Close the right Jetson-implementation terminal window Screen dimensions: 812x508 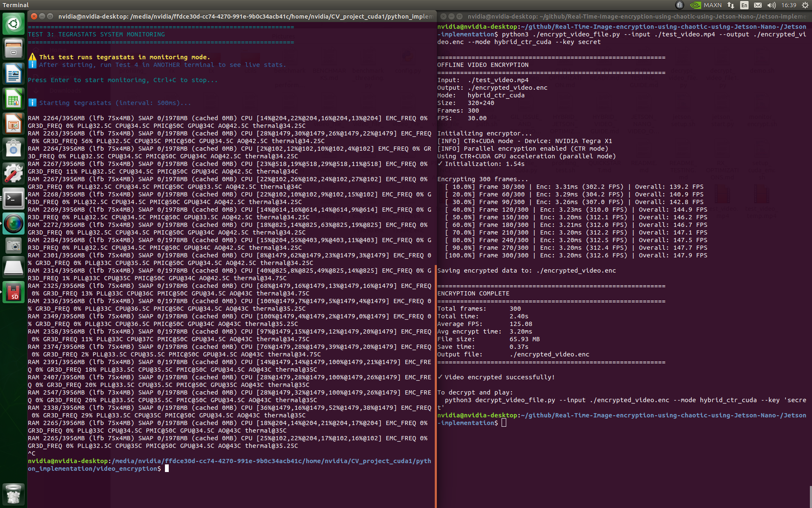[x=443, y=16]
